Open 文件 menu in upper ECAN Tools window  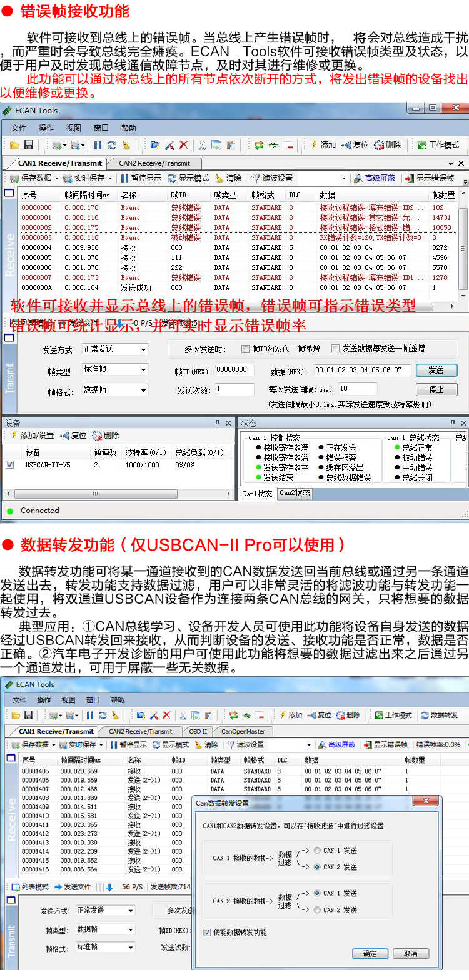pyautogui.click(x=19, y=128)
